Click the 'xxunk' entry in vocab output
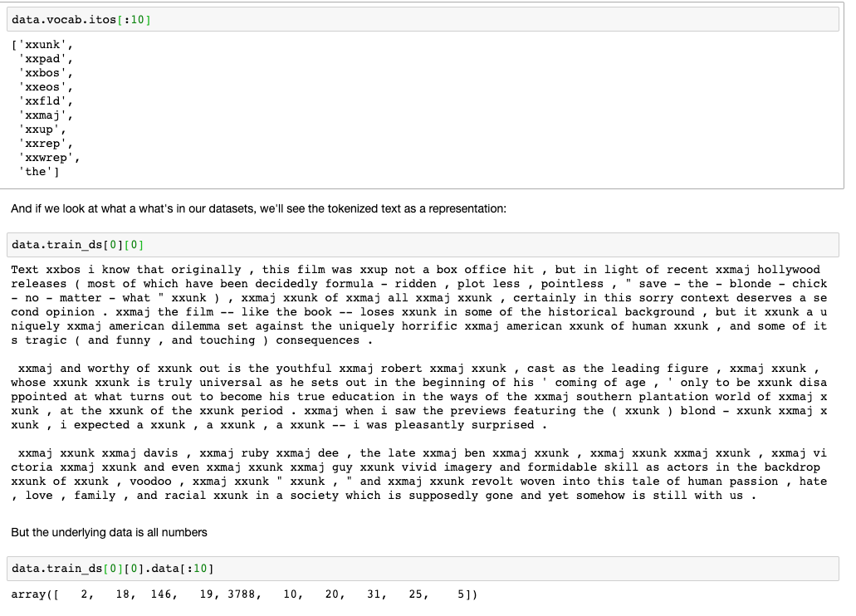This screenshot has width=856, height=616. [42, 45]
